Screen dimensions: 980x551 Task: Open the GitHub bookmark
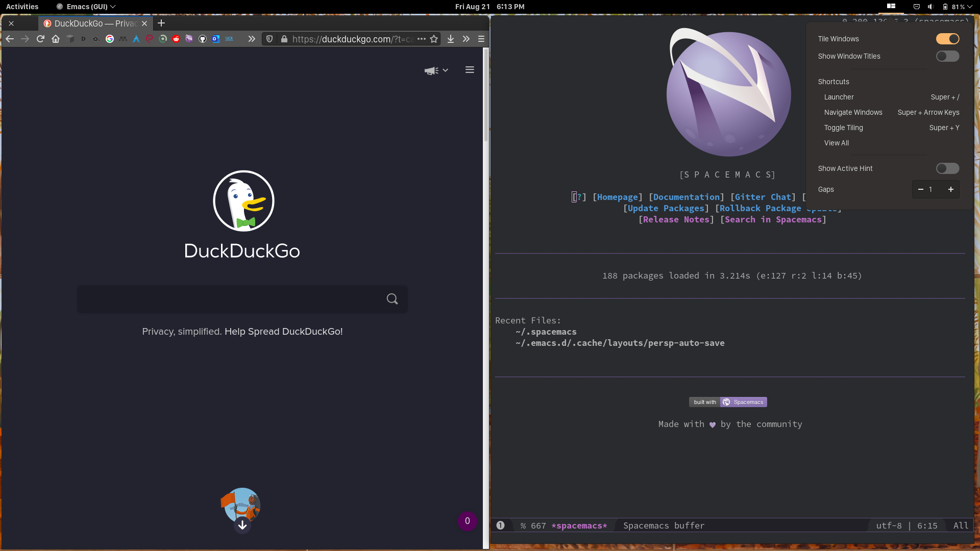(202, 39)
